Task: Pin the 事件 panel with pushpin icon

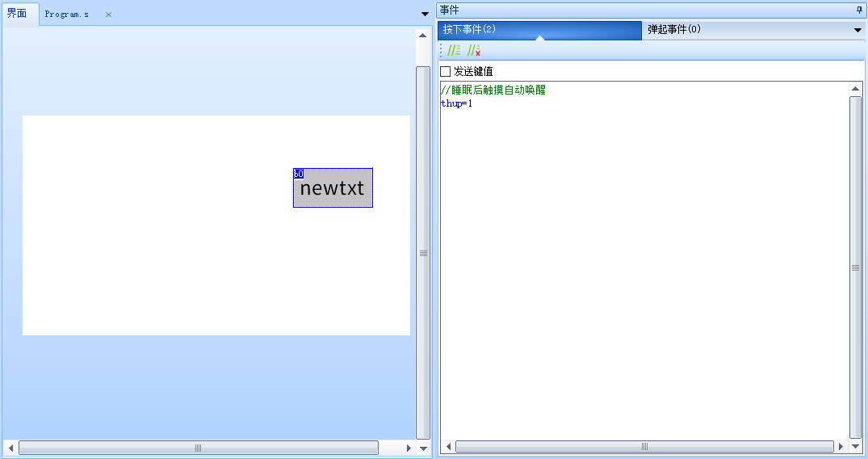Action: click(x=858, y=10)
